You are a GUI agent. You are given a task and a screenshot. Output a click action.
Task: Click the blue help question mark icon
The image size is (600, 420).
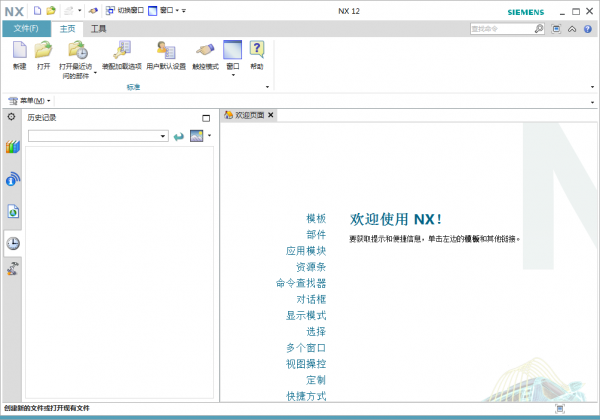tap(588, 29)
